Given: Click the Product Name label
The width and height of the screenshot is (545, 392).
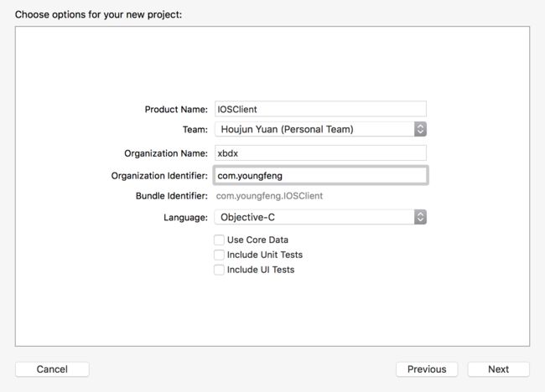Looking at the screenshot, I should point(176,110).
